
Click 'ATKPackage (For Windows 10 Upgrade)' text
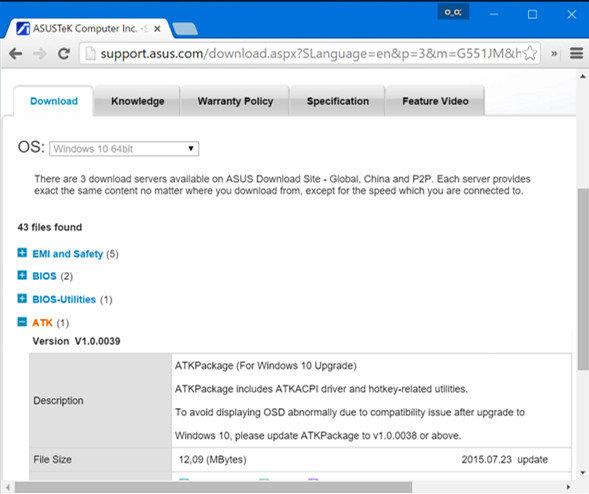pos(266,366)
